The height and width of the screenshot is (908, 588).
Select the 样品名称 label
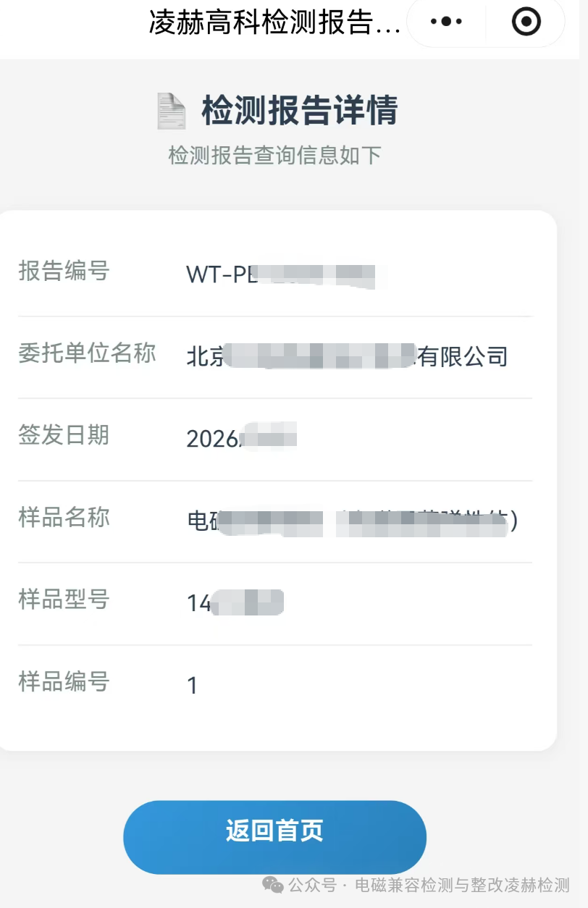[64, 517]
